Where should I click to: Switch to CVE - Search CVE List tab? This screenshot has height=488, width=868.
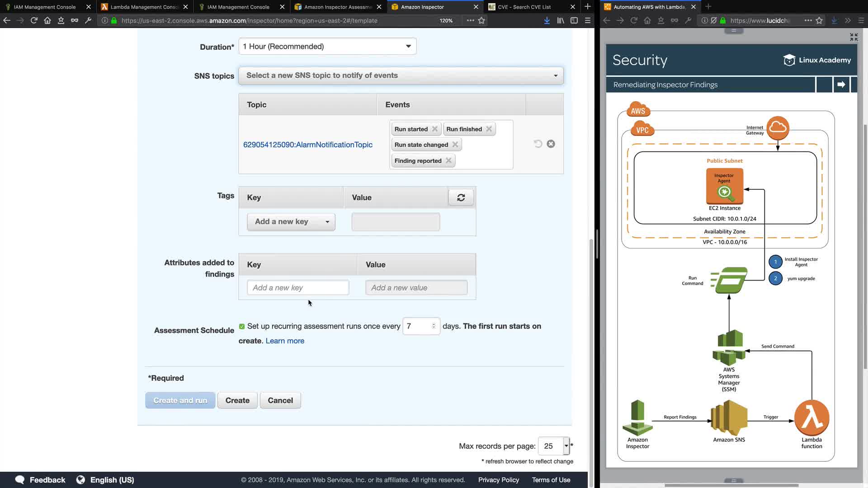pos(524,7)
